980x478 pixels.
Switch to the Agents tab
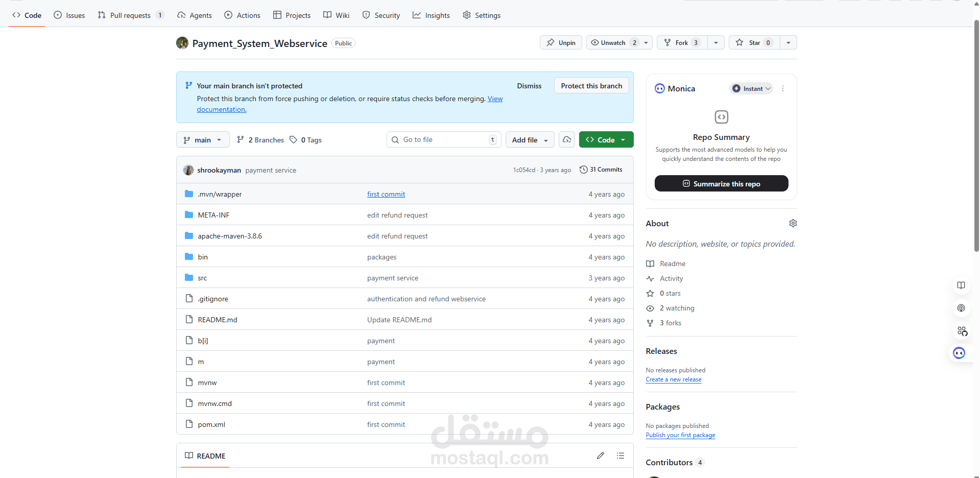pyautogui.click(x=195, y=15)
